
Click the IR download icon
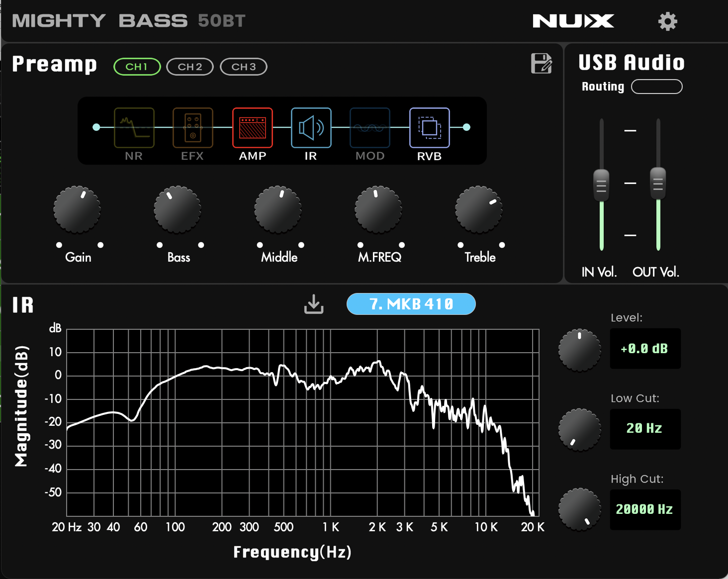pyautogui.click(x=314, y=304)
